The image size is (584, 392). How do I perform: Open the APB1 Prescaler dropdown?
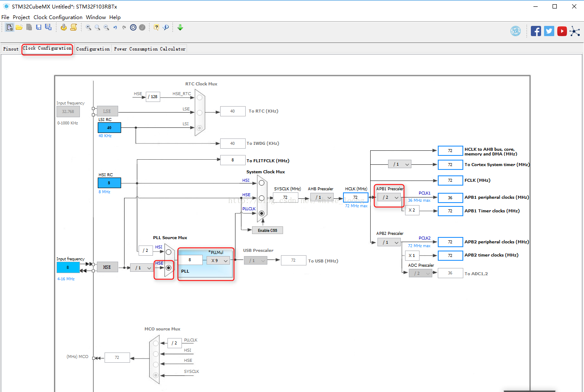[x=389, y=197]
